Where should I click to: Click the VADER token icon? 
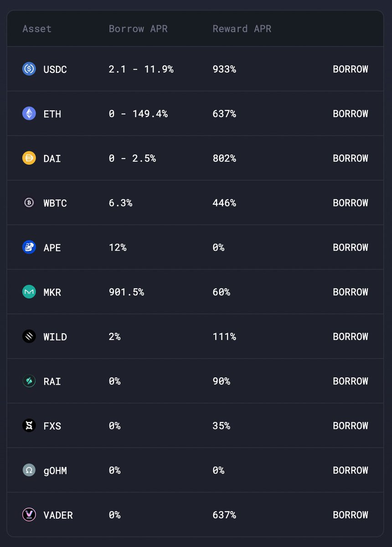(29, 515)
